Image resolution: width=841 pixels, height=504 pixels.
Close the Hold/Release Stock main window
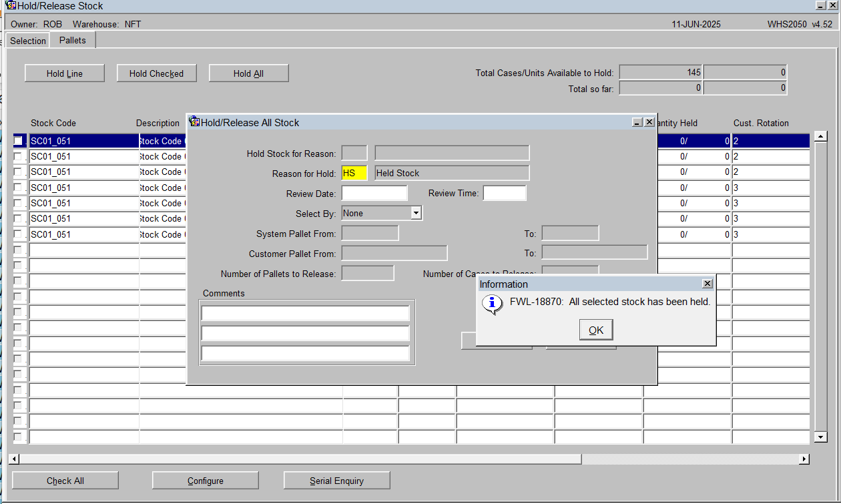832,5
